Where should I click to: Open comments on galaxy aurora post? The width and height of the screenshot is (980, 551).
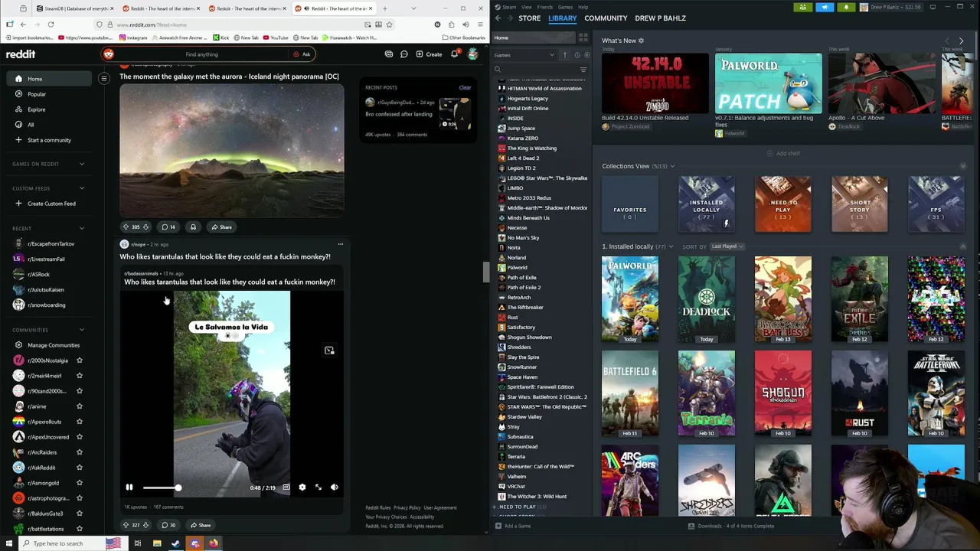tap(168, 227)
